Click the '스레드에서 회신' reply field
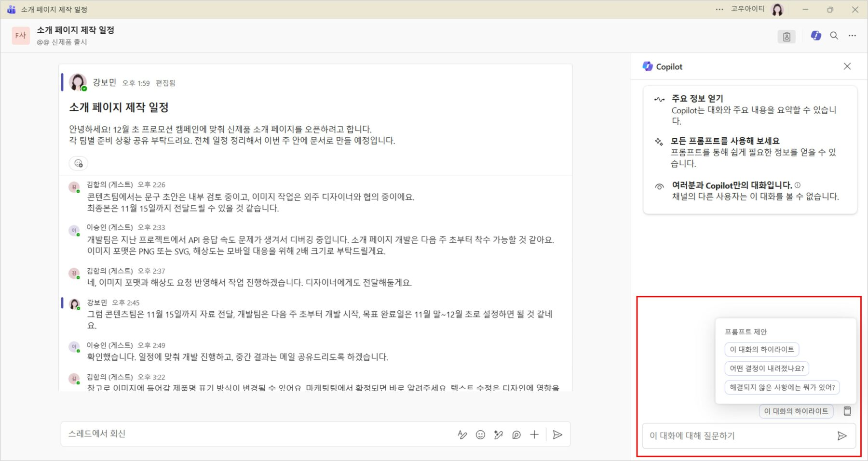868x461 pixels. (x=256, y=434)
